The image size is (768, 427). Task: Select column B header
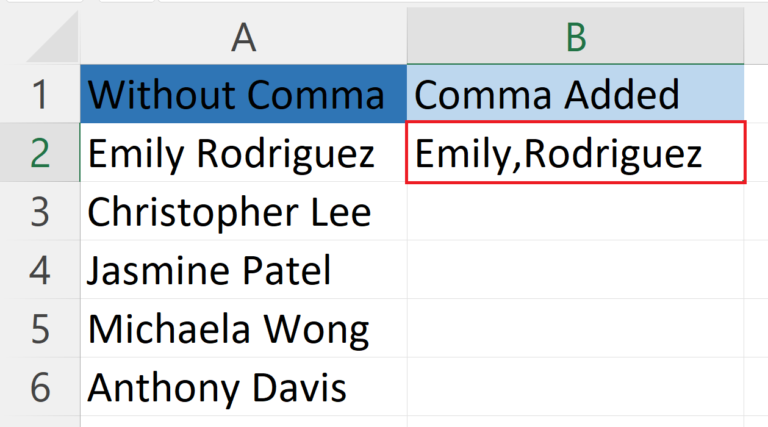click(x=575, y=37)
